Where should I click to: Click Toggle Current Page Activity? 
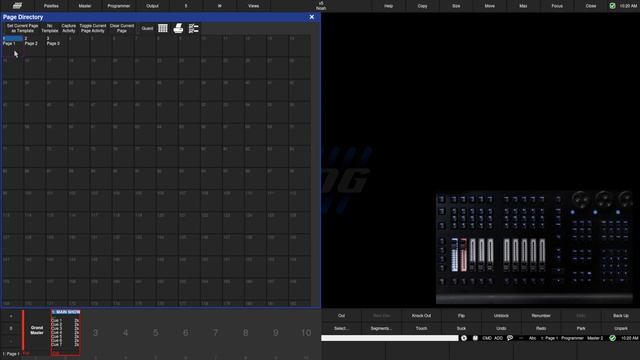click(93, 28)
